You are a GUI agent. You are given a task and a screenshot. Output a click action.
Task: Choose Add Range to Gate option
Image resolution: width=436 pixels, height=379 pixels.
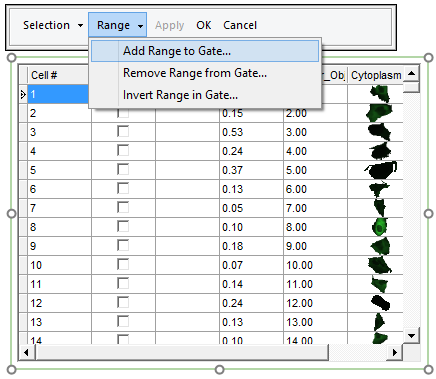[x=205, y=51]
